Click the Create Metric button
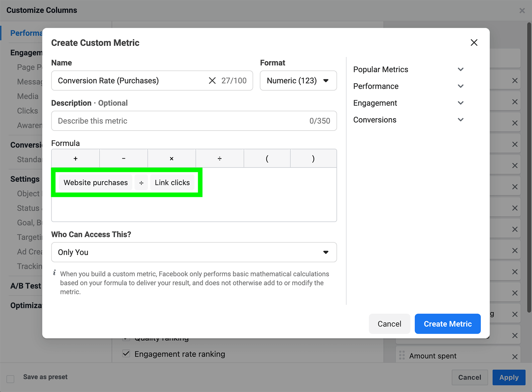This screenshot has width=532, height=392. tap(448, 324)
